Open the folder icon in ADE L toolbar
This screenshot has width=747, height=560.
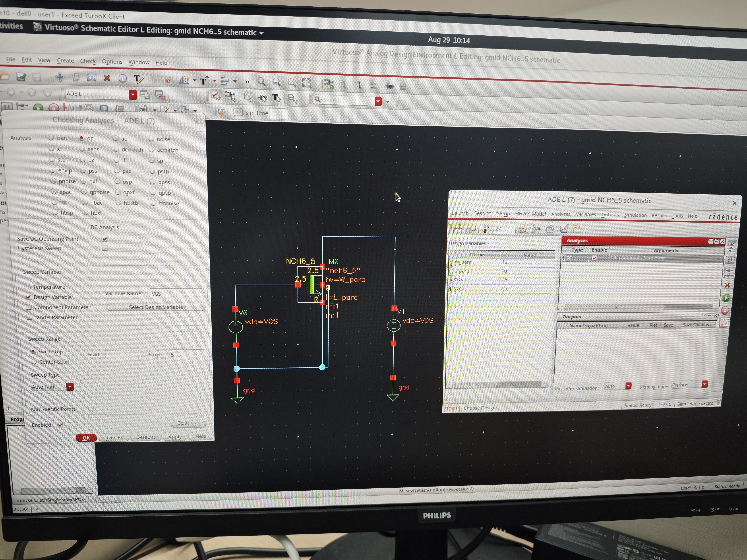(576, 229)
